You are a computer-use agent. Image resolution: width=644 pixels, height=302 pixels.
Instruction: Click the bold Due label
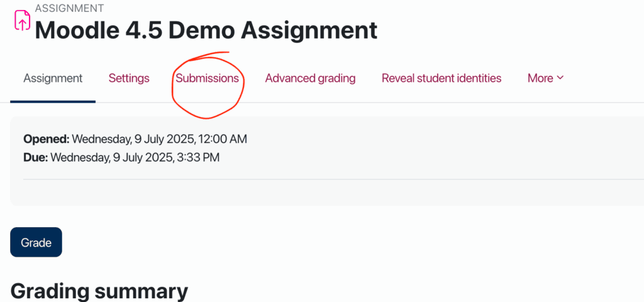coord(35,157)
